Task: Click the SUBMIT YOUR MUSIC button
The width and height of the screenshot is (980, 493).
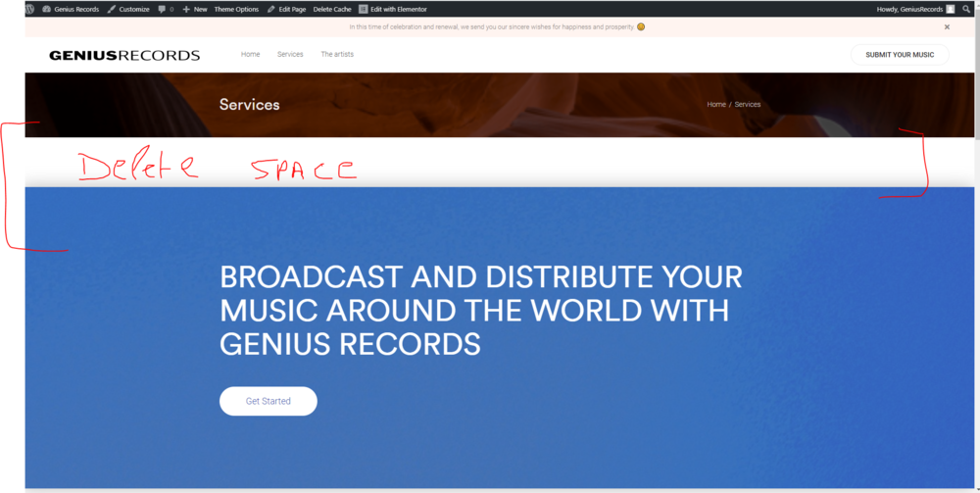Action: click(900, 54)
